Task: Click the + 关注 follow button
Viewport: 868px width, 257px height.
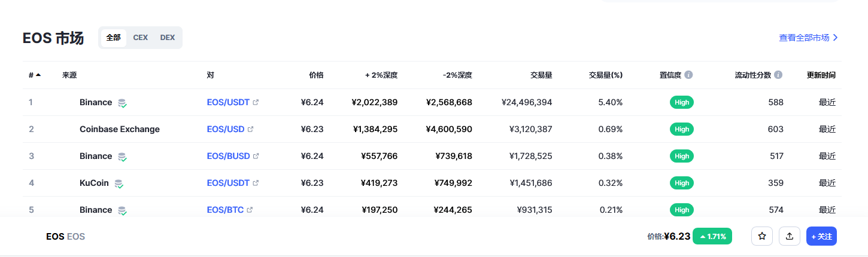Action: click(x=821, y=236)
